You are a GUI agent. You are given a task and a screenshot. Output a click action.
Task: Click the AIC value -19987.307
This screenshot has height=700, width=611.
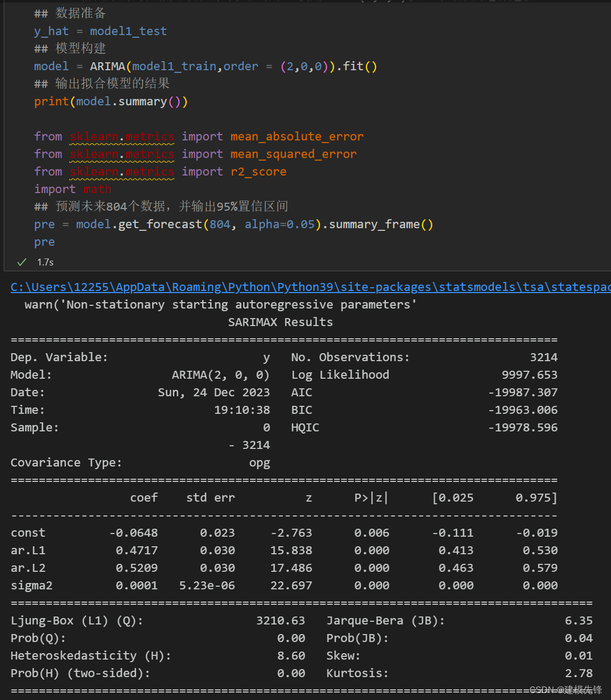tap(523, 393)
